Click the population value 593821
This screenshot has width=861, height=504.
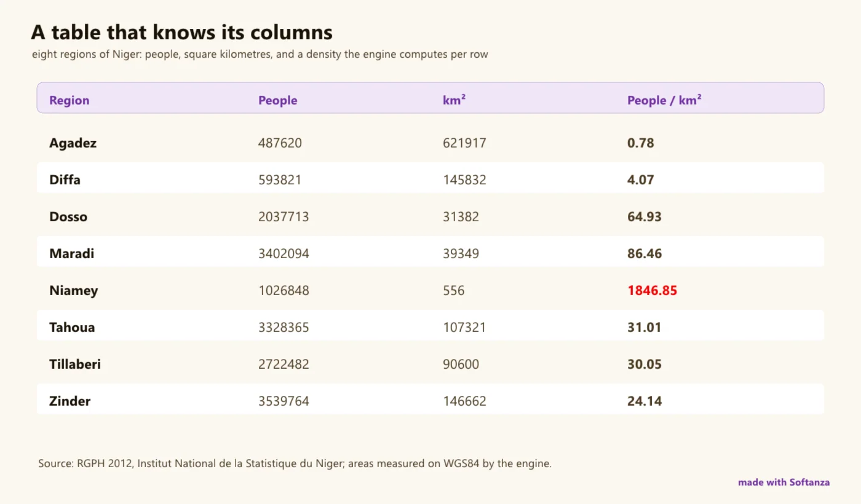click(280, 180)
